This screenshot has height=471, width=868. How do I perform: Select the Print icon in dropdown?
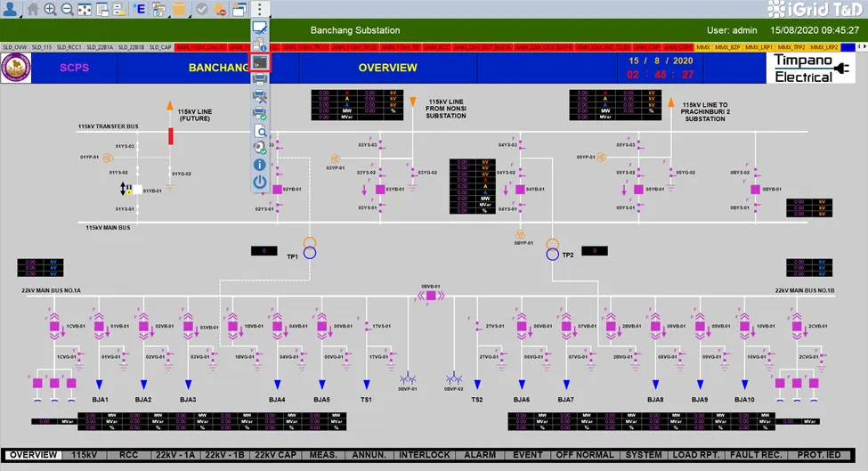click(x=260, y=79)
